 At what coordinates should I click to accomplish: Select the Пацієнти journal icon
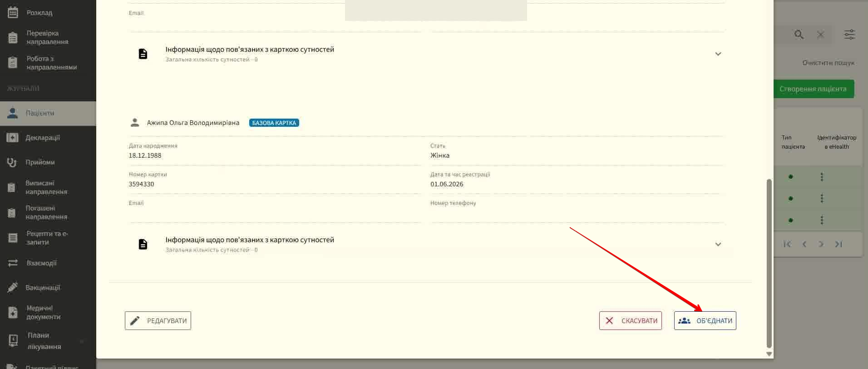click(x=13, y=113)
